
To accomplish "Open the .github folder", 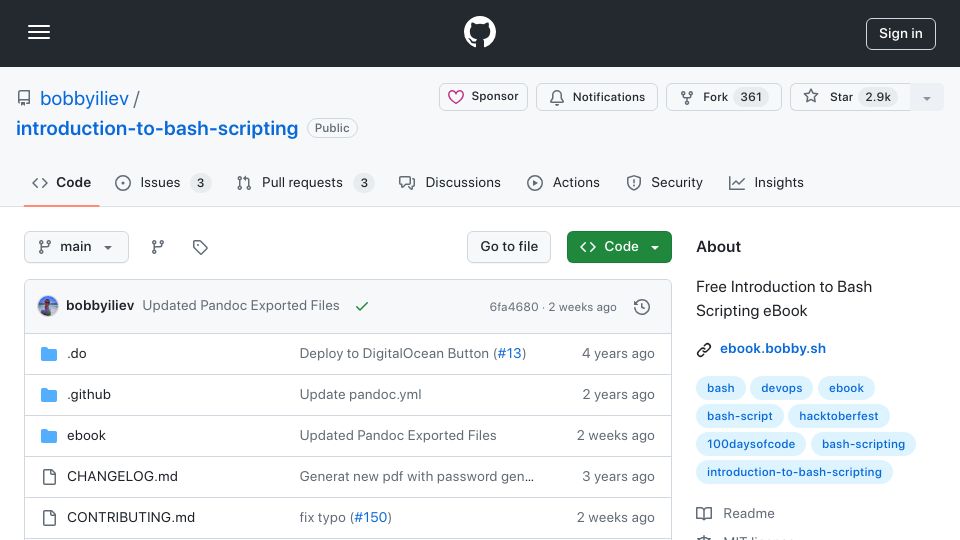I will click(x=89, y=394).
